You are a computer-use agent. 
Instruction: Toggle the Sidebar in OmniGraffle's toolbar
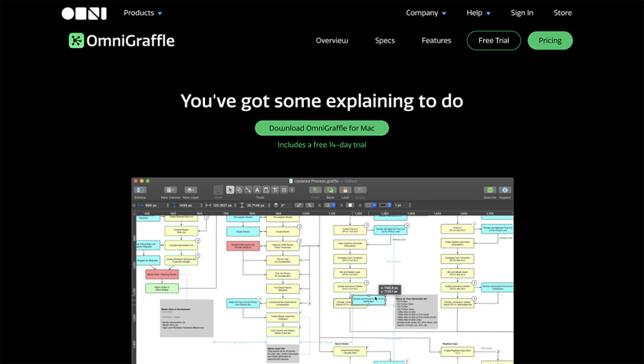point(140,189)
